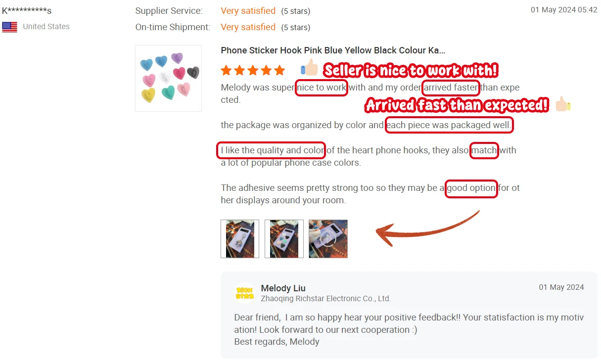Click the red curved arrow annotation

point(427,228)
